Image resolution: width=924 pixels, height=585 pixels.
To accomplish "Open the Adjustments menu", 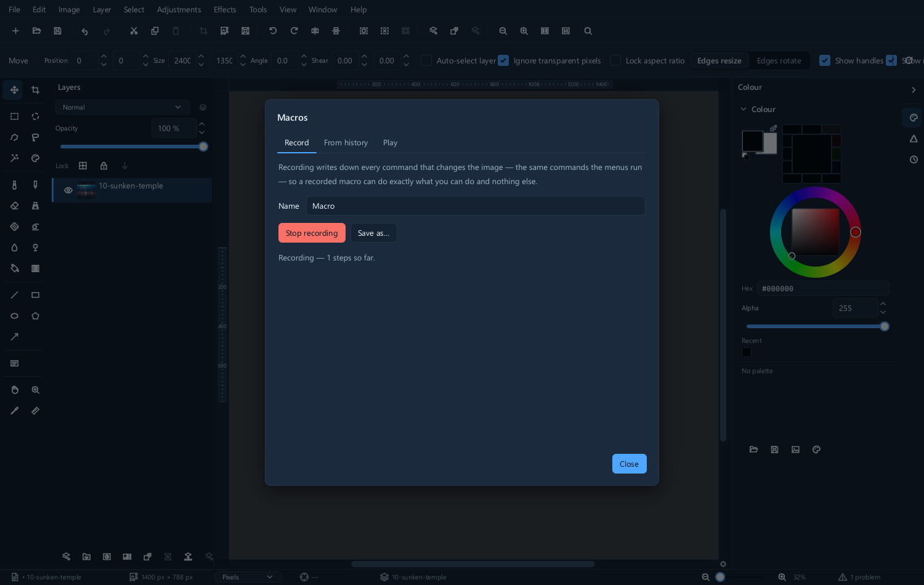I will (179, 9).
